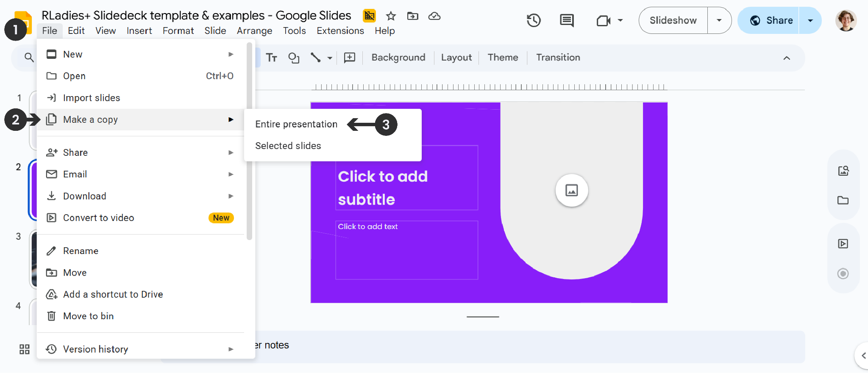Click the 'Click to add subtitle' placeholder
The height and width of the screenshot is (373, 868).
(x=407, y=178)
